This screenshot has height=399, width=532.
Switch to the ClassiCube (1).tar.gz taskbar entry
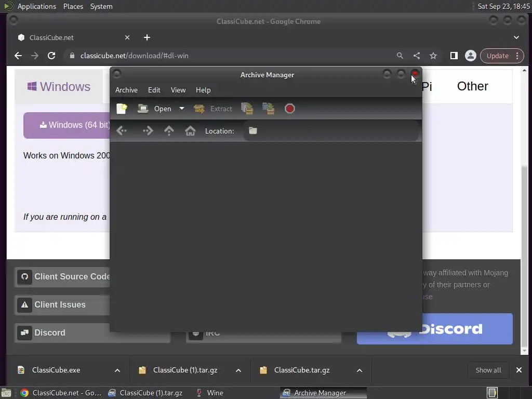(145, 393)
